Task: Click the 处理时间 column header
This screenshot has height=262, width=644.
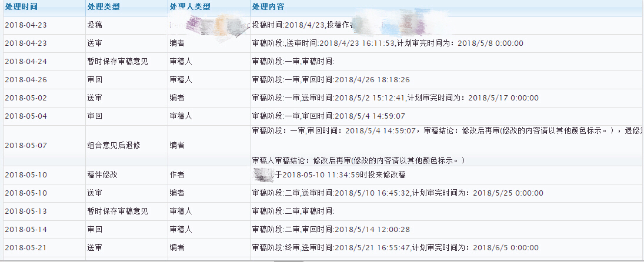Action: 21,7
